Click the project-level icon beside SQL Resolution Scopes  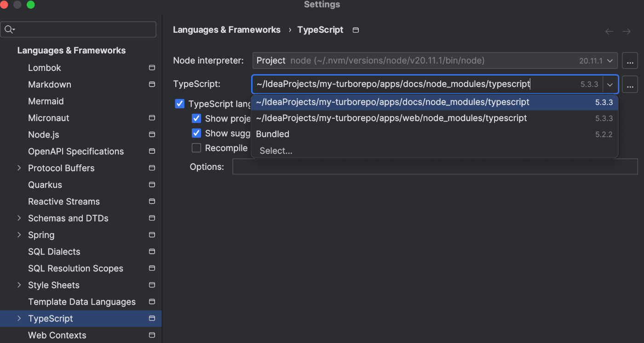click(x=152, y=268)
